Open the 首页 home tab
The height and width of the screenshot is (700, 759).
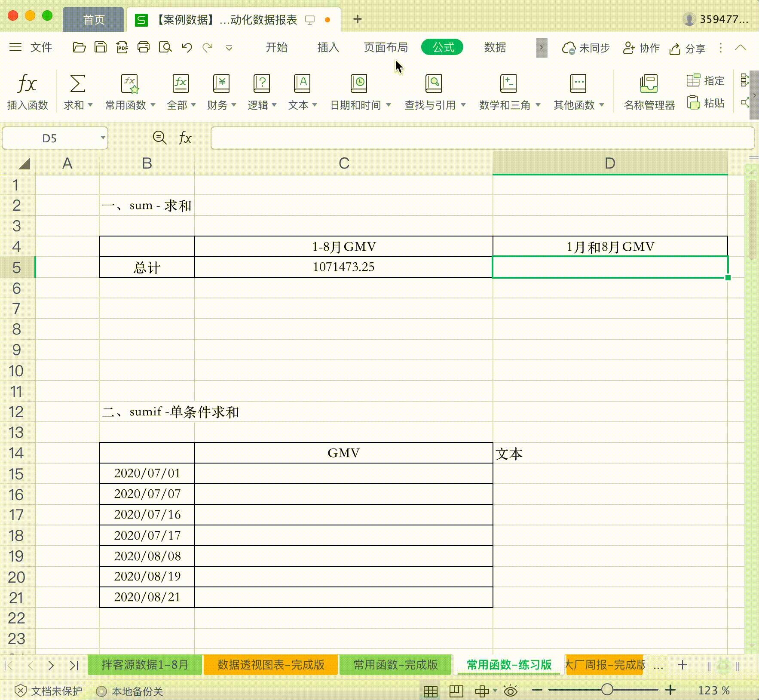94,20
